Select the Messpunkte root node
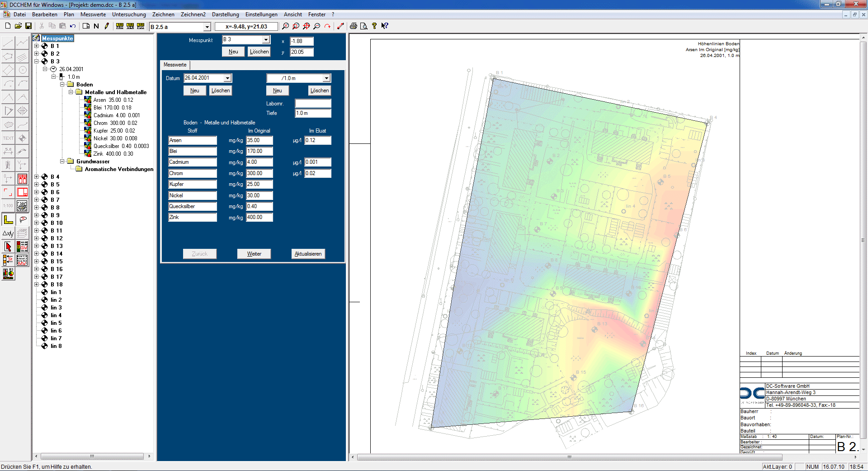 pyautogui.click(x=57, y=38)
